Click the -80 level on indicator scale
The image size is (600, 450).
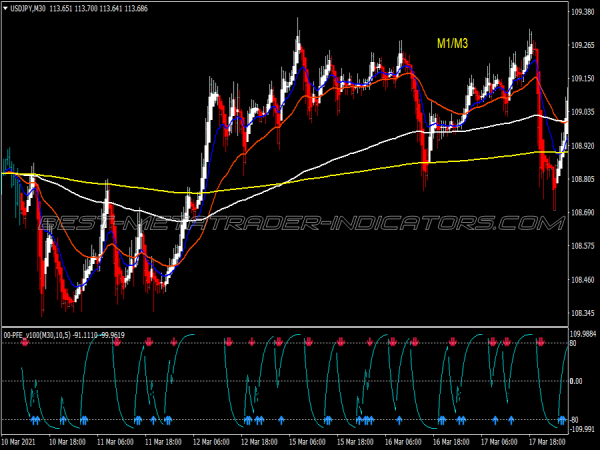(575, 419)
